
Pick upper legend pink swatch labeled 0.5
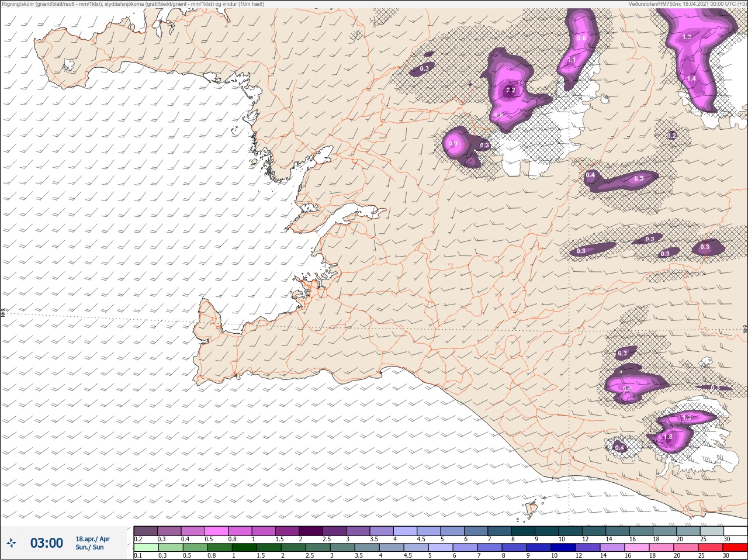tap(217, 530)
